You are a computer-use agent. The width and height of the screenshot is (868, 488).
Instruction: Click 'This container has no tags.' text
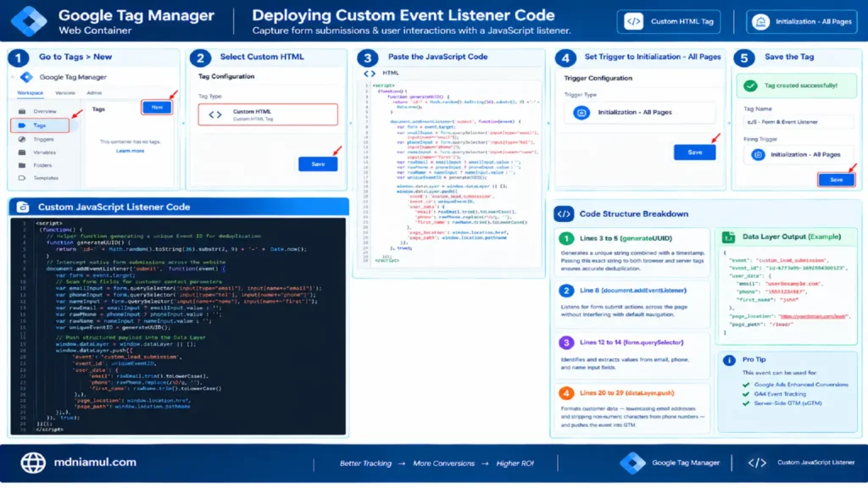click(x=130, y=142)
